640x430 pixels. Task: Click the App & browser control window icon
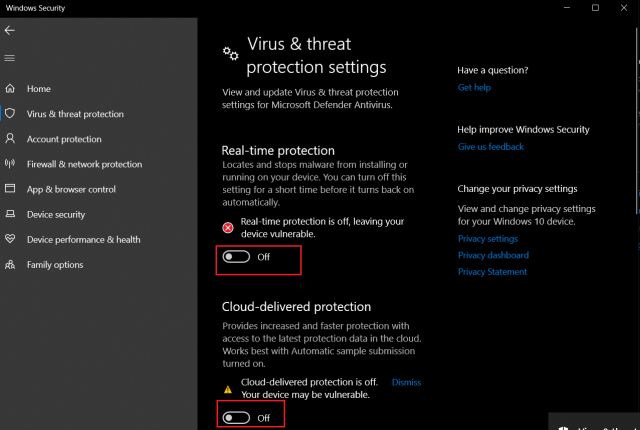[10, 188]
